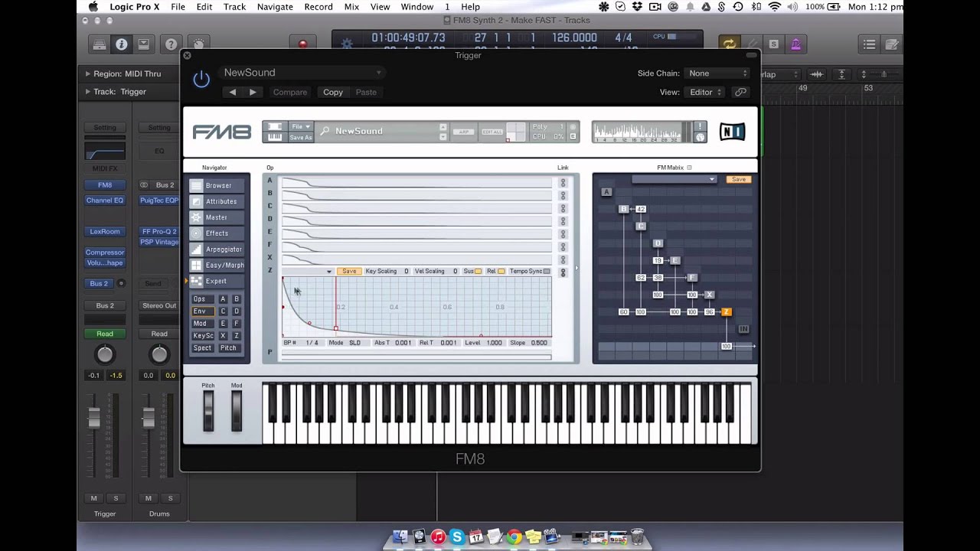
Task: Click the FM8 sound search magnifier
Action: tap(325, 131)
